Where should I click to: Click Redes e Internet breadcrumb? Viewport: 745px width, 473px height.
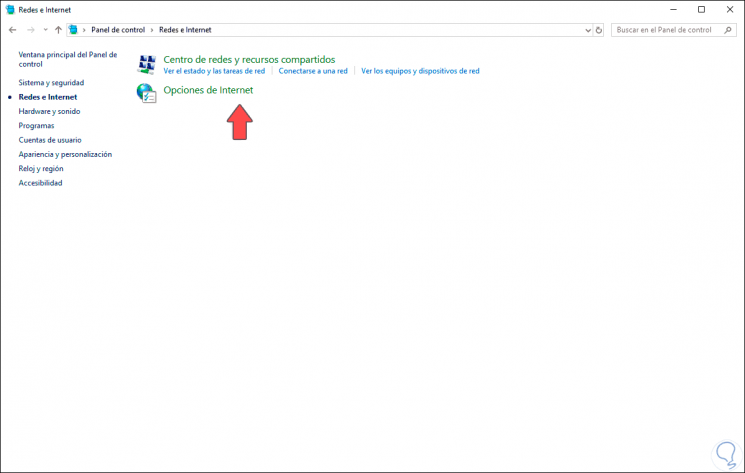[x=185, y=29]
